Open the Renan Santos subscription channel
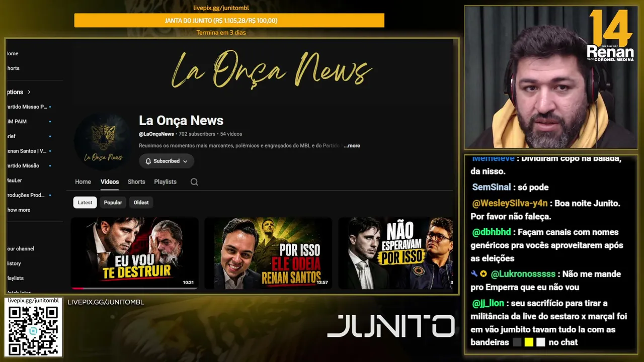This screenshot has height=362, width=644. [x=29, y=151]
